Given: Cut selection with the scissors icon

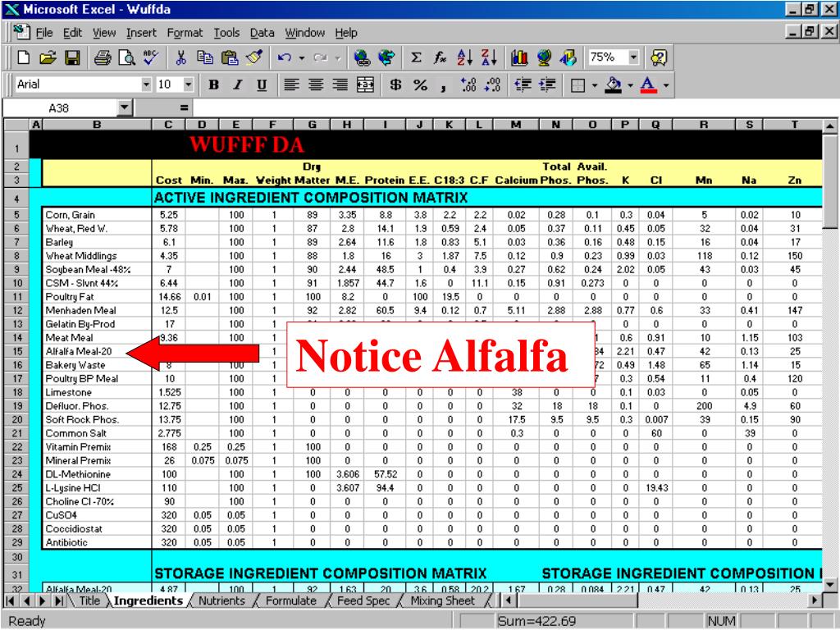Looking at the screenshot, I should pos(180,57).
